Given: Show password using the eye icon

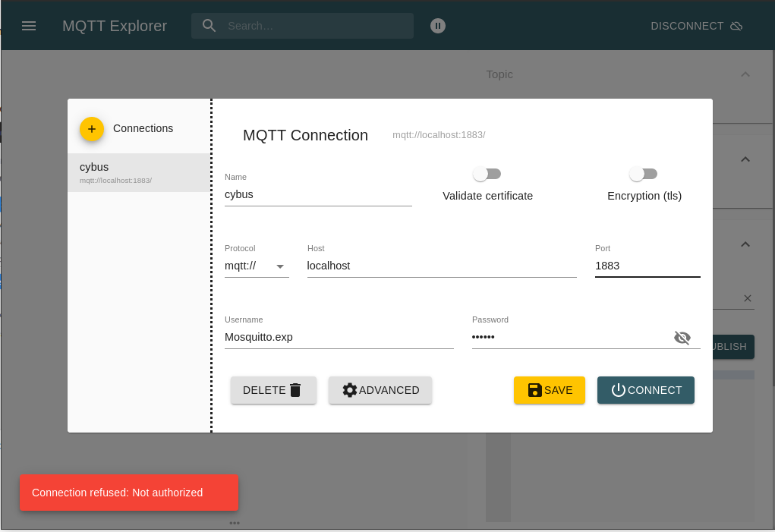Looking at the screenshot, I should tap(682, 338).
